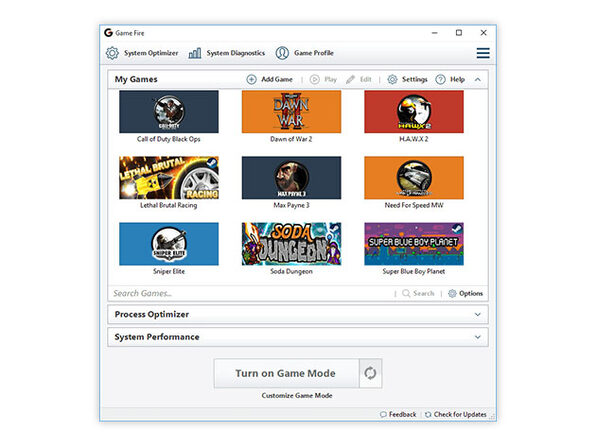596x447 pixels.
Task: Open System Diagnostics chart icon
Action: pos(195,53)
